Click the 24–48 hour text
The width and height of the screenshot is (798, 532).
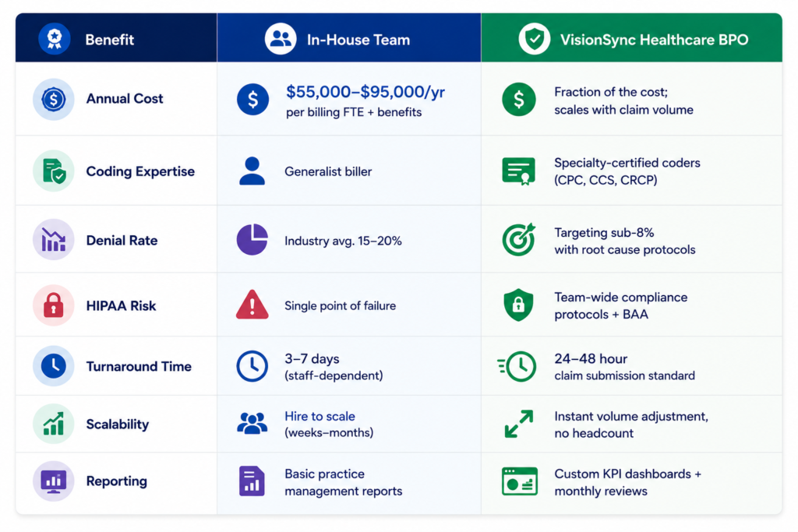click(x=591, y=358)
